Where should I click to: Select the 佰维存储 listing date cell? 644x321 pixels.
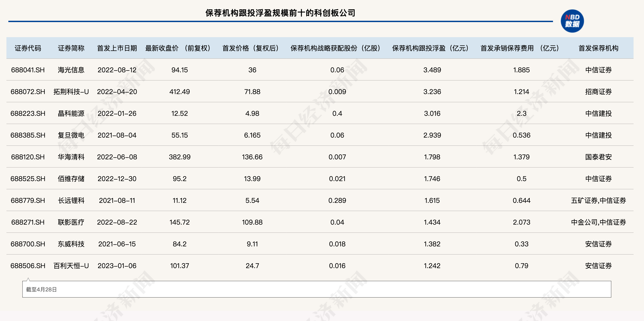pyautogui.click(x=117, y=179)
